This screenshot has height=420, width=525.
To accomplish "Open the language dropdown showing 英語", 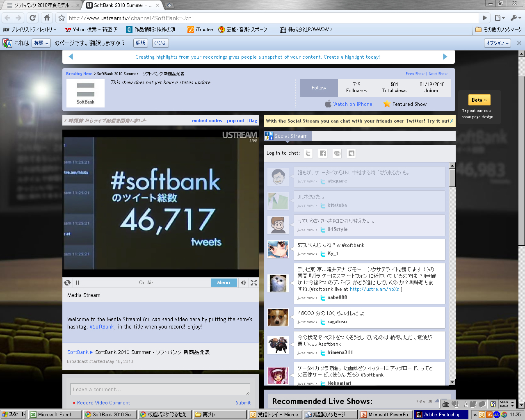I will tap(41, 43).
